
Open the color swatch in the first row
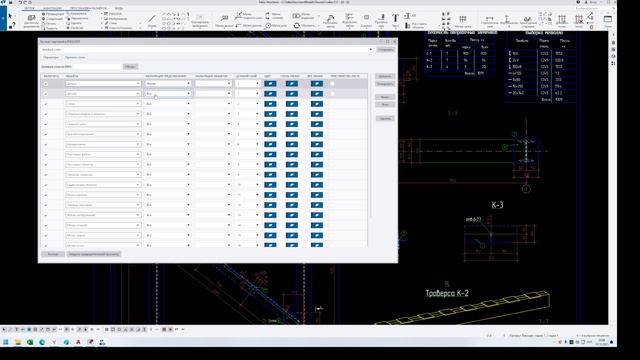click(270, 84)
